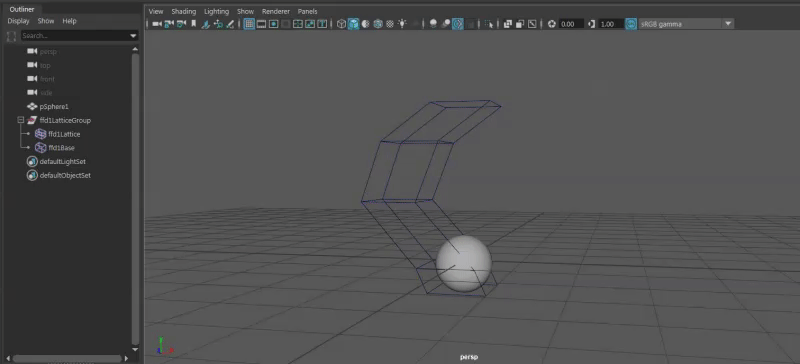Open the viewport View menu

coord(156,11)
